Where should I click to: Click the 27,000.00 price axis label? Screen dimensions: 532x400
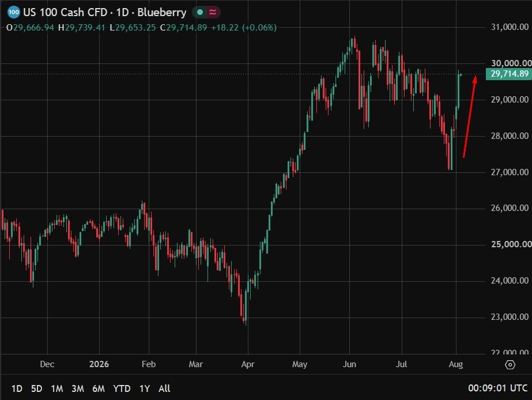(x=510, y=172)
